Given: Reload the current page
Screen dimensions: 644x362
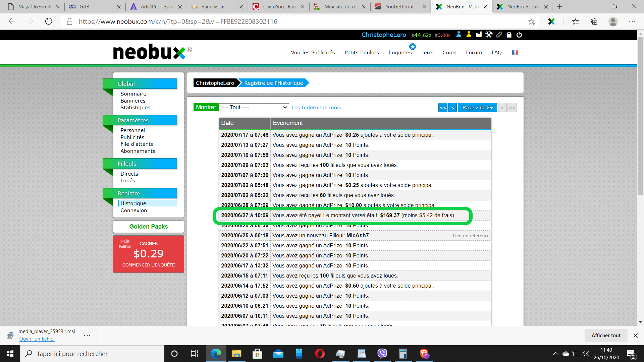Looking at the screenshot, I should (x=49, y=21).
